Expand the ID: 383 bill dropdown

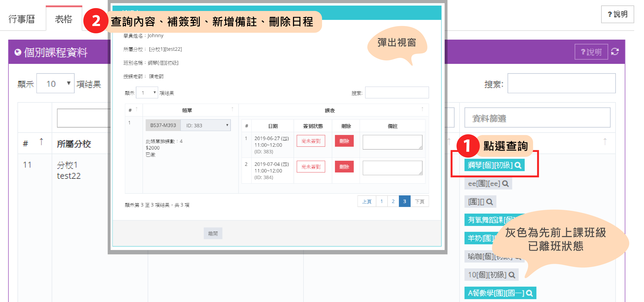(x=205, y=125)
